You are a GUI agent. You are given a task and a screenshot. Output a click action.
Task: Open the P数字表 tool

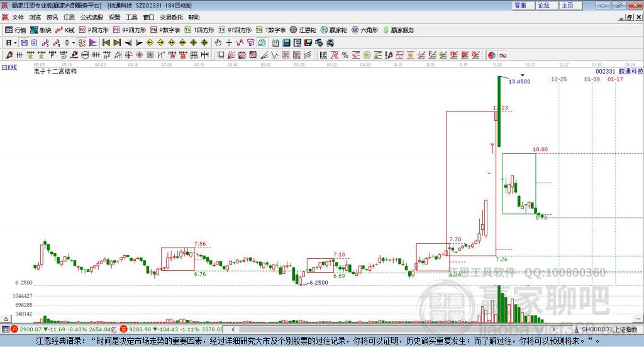(165, 30)
